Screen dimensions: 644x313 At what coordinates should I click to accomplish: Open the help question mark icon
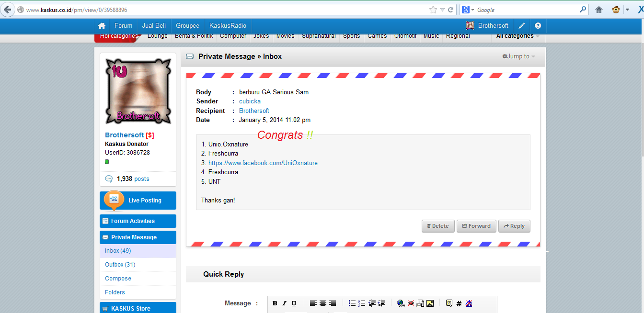[538, 26]
